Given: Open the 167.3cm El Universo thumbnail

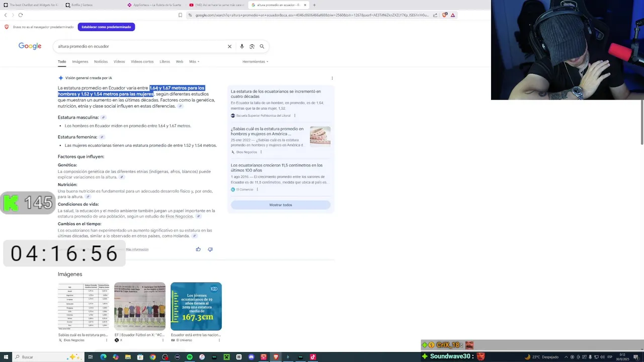Looking at the screenshot, I should 196,306.
